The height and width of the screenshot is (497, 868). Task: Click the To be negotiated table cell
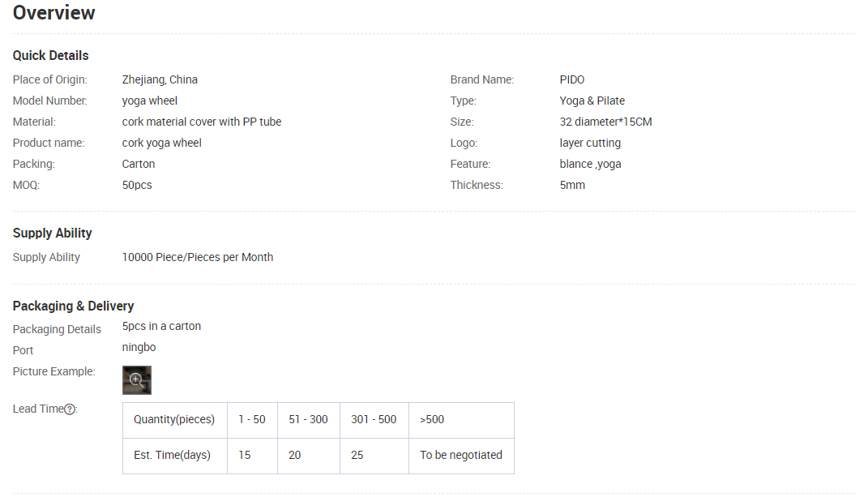click(461, 455)
